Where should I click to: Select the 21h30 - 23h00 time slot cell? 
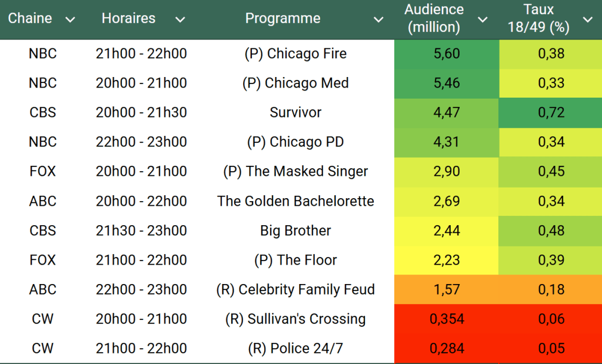(141, 231)
